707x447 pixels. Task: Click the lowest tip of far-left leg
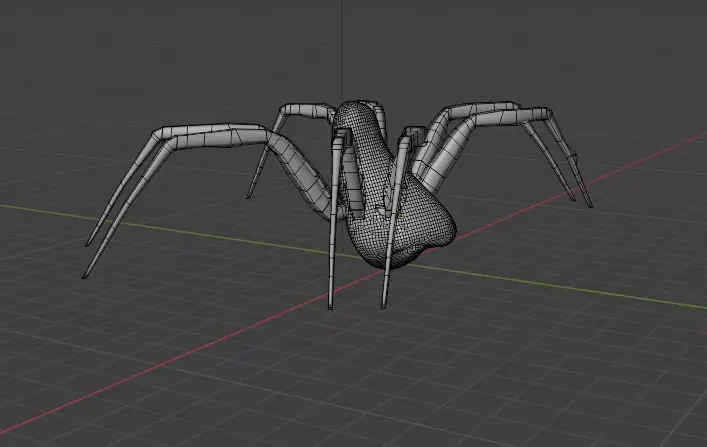point(86,274)
